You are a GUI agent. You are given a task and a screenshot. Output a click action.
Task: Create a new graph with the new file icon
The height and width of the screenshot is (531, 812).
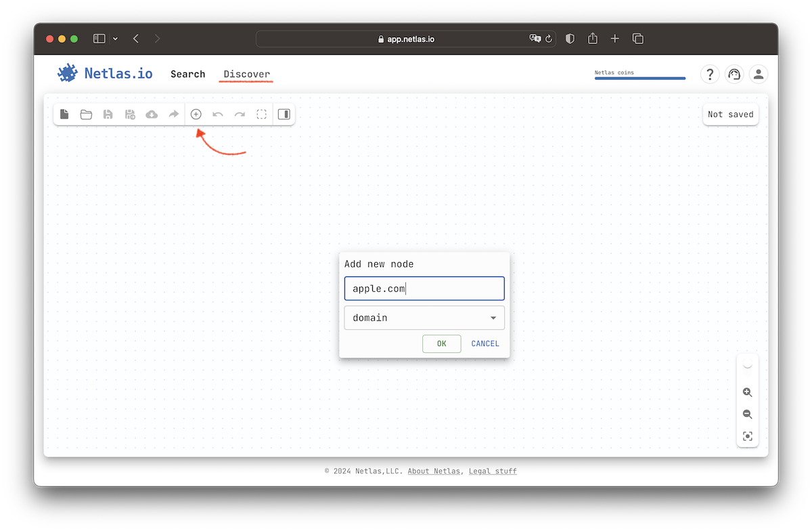coord(64,114)
